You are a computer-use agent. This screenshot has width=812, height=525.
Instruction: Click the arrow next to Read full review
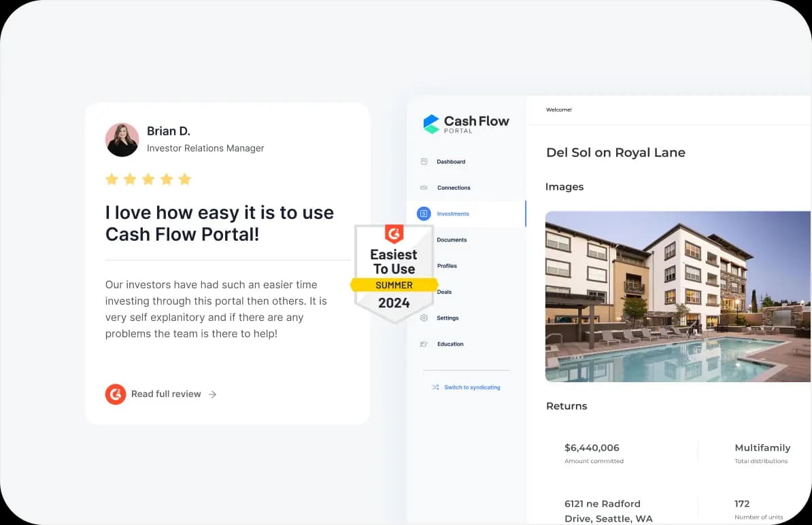point(213,394)
